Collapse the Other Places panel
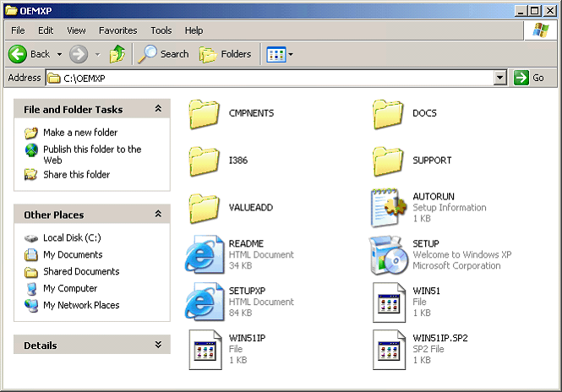The width and height of the screenshot is (562, 392). (158, 215)
